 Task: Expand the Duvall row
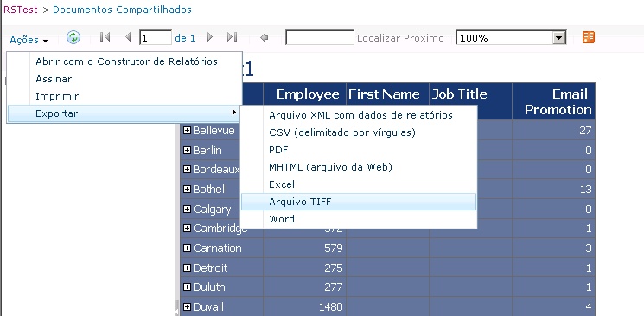[x=187, y=307]
